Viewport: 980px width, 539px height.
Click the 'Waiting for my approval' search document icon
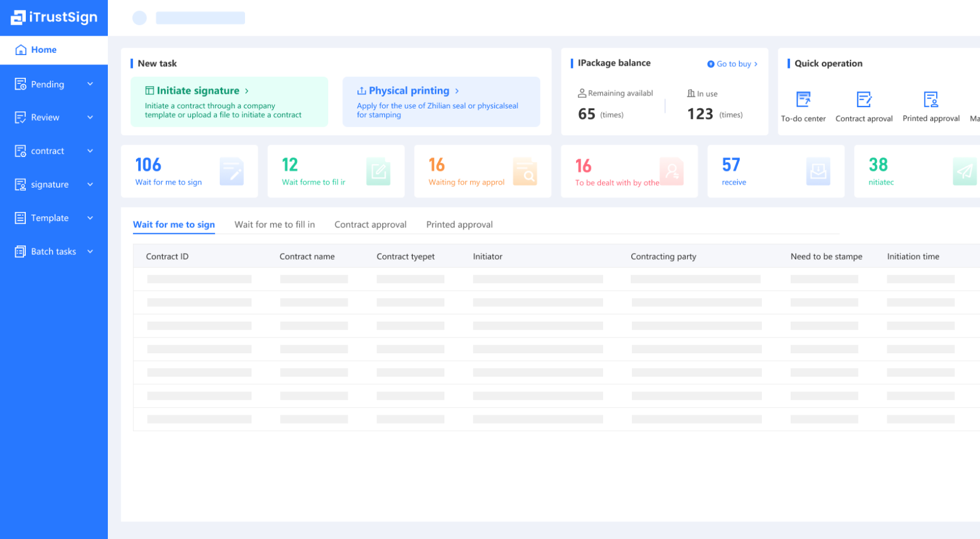[x=525, y=171]
